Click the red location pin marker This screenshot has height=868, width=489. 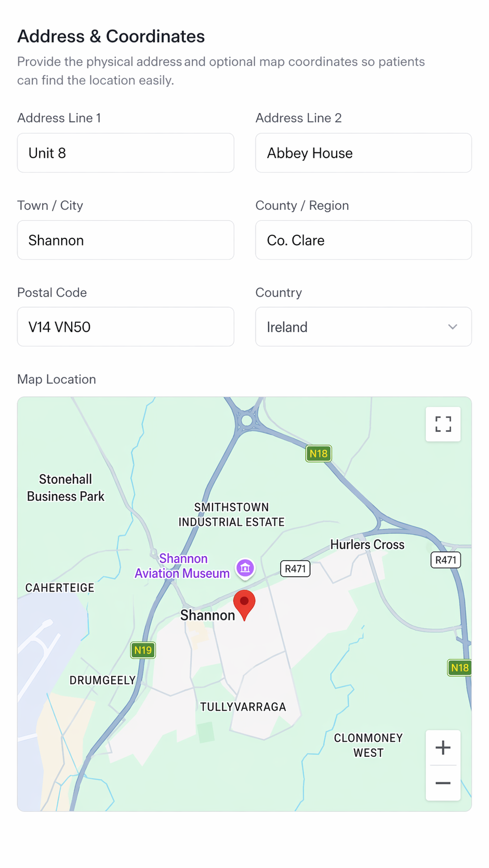click(x=244, y=603)
